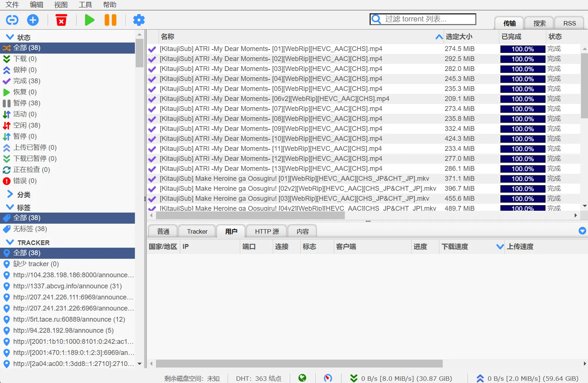588x383 pixels.
Task: Click the sidebar scroll down arrow
Action: click(x=139, y=364)
